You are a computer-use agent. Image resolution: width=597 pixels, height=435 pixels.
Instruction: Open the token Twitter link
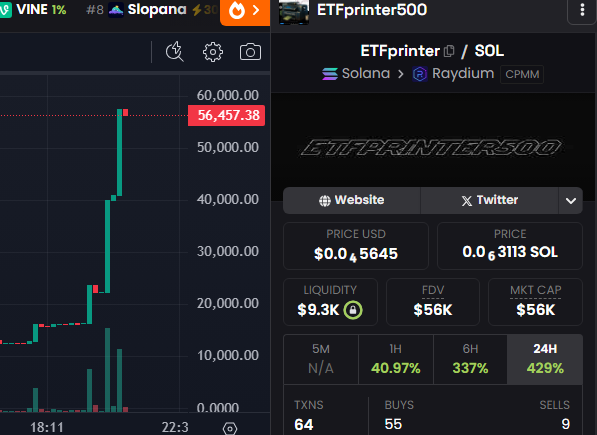490,200
